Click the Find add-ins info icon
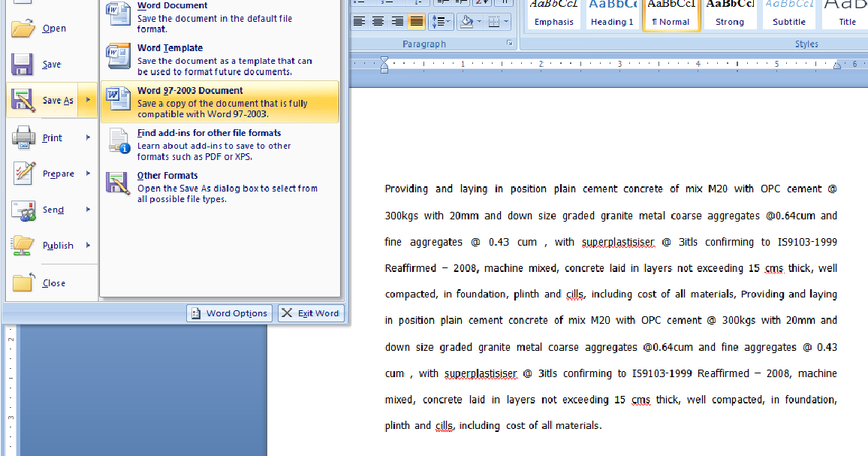Viewport: 868px width, 456px height. coord(119,140)
